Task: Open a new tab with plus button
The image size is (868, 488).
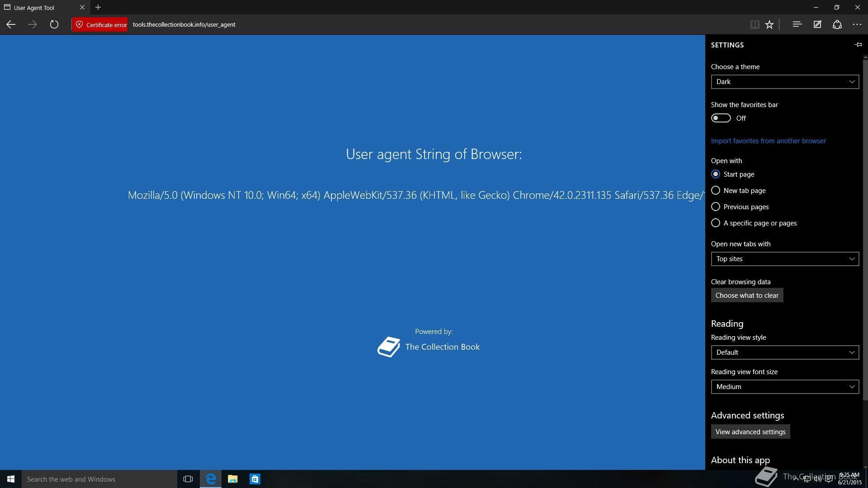Action: pos(98,7)
